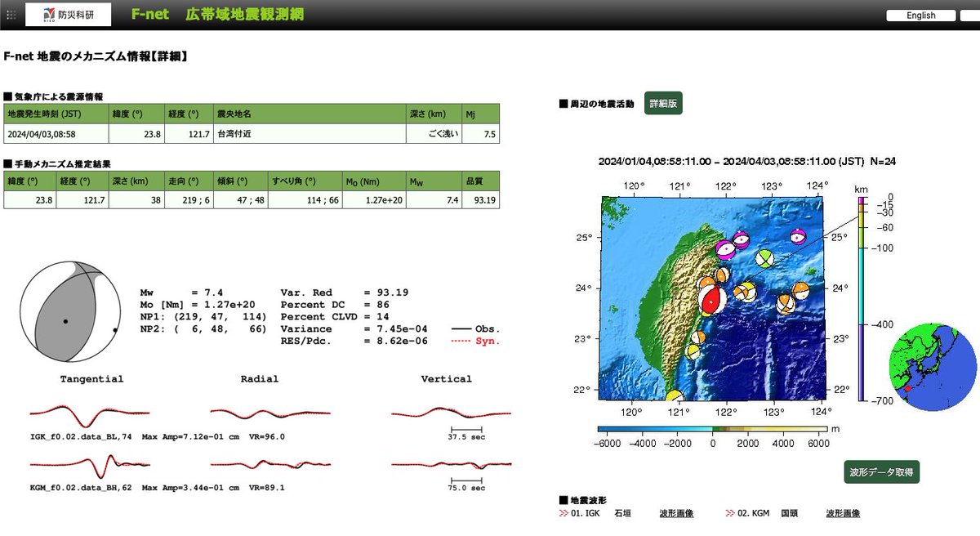The image size is (980, 536).
Task: Click the 気象庁による震源情報 section heading
Action: click(53, 96)
